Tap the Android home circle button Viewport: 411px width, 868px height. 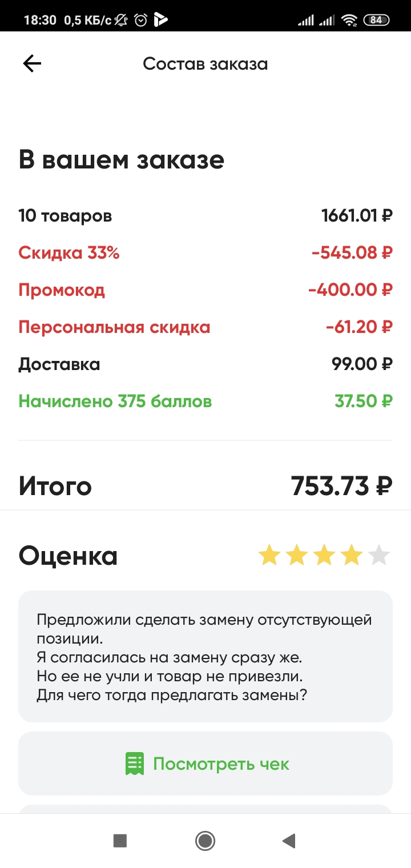205,841
